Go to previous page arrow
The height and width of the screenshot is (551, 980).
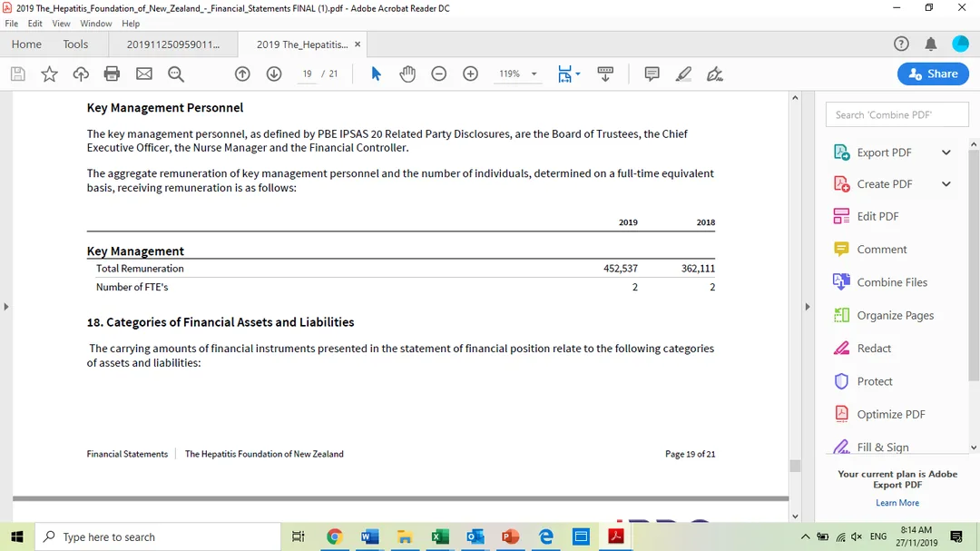tap(242, 74)
